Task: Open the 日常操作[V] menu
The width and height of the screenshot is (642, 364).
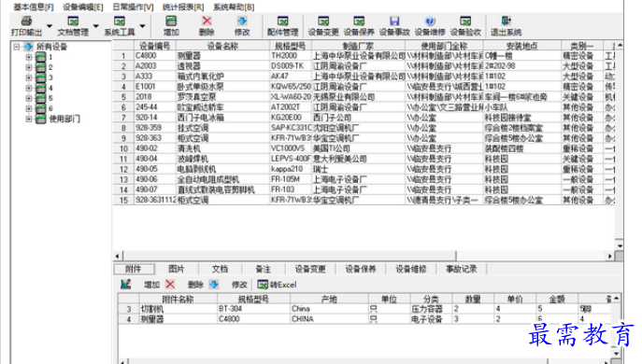Action: [133, 7]
